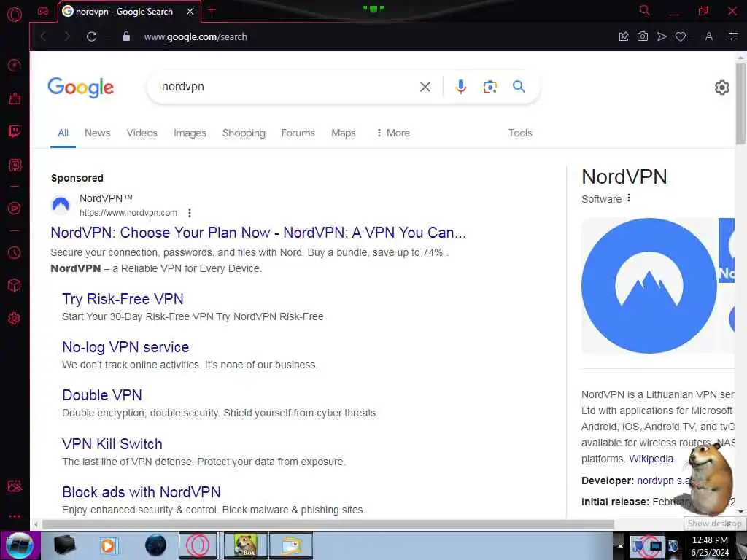Click the nordvpn search input field
The width and height of the screenshot is (747, 560).
(x=286, y=87)
